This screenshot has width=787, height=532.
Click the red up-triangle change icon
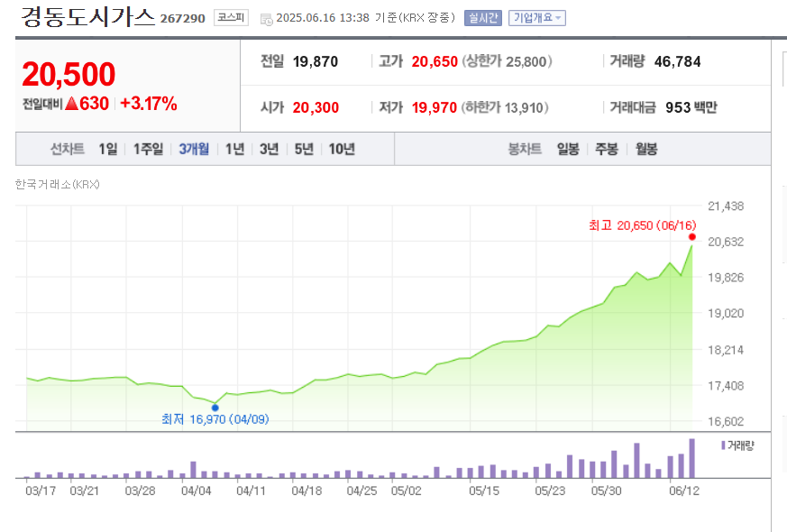[x=72, y=104]
